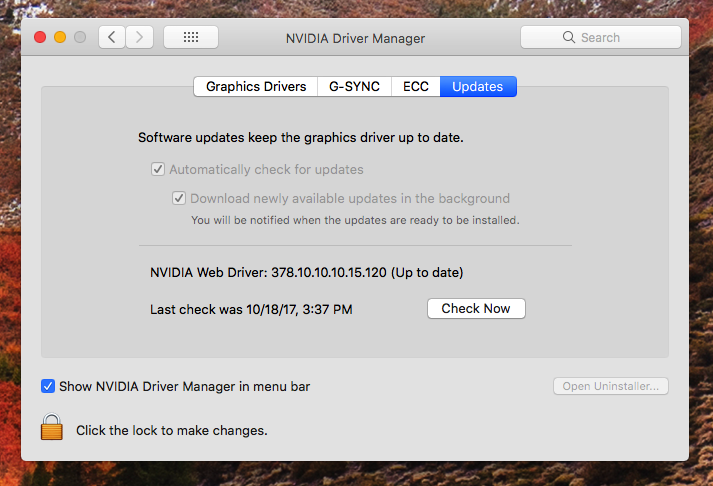The image size is (713, 486).
Task: Focus the Search input field
Action: [601, 37]
